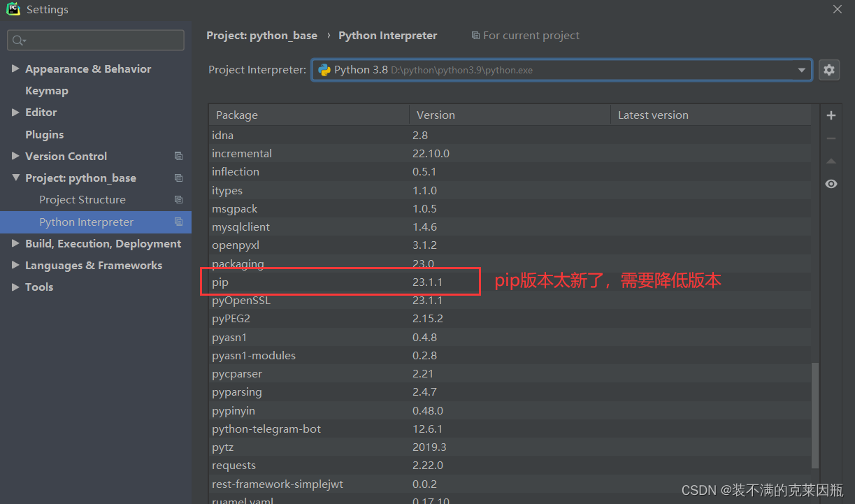This screenshot has height=504, width=855.
Task: Click version 1.4.6 of mysqlclient
Action: 424,226
